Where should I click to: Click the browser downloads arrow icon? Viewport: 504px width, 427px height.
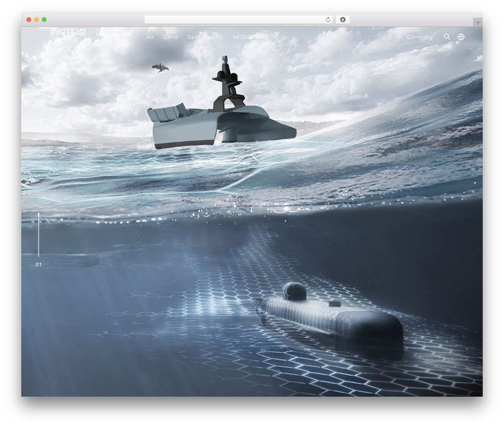343,20
